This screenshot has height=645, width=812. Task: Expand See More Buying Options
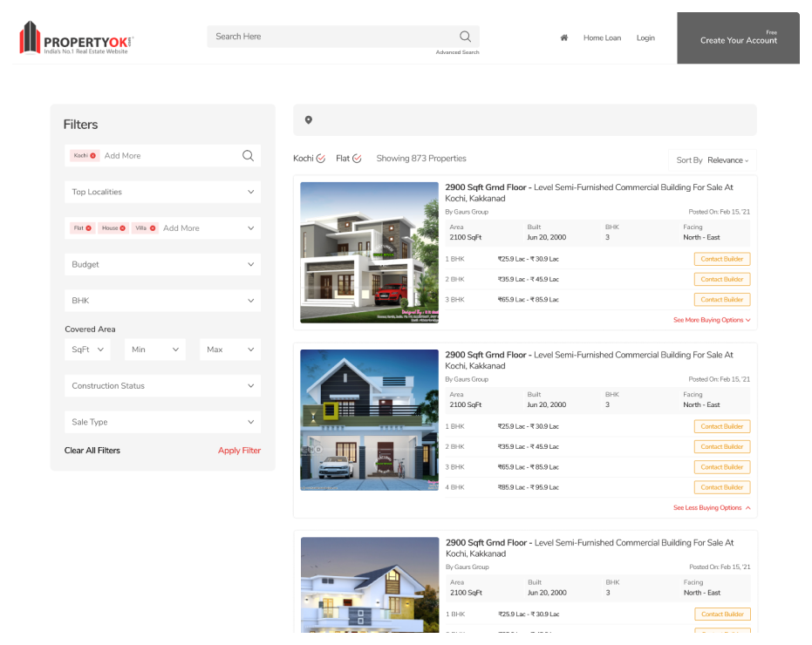click(x=712, y=320)
